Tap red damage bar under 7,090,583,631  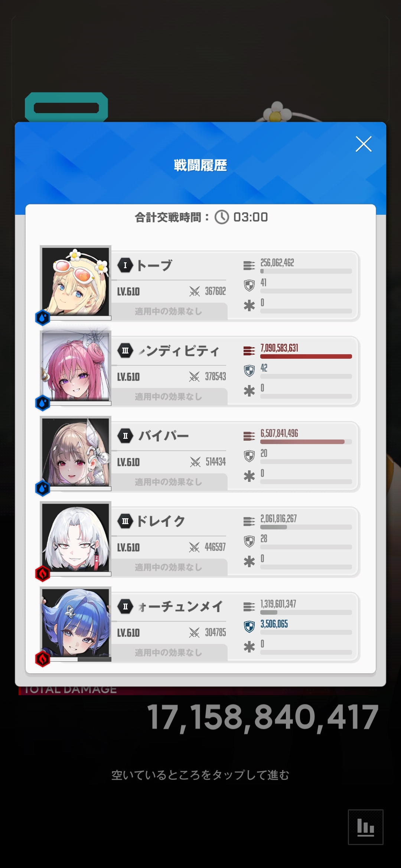tap(306, 356)
